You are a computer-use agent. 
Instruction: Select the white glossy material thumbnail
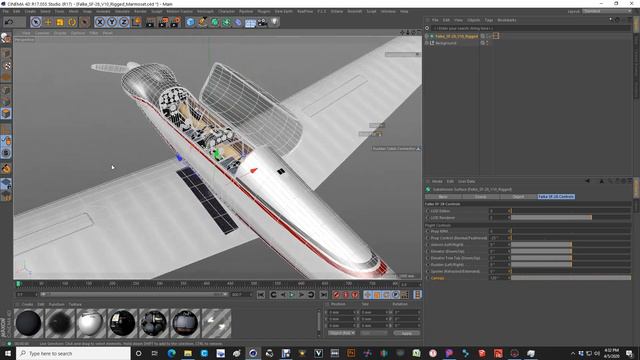91,323
